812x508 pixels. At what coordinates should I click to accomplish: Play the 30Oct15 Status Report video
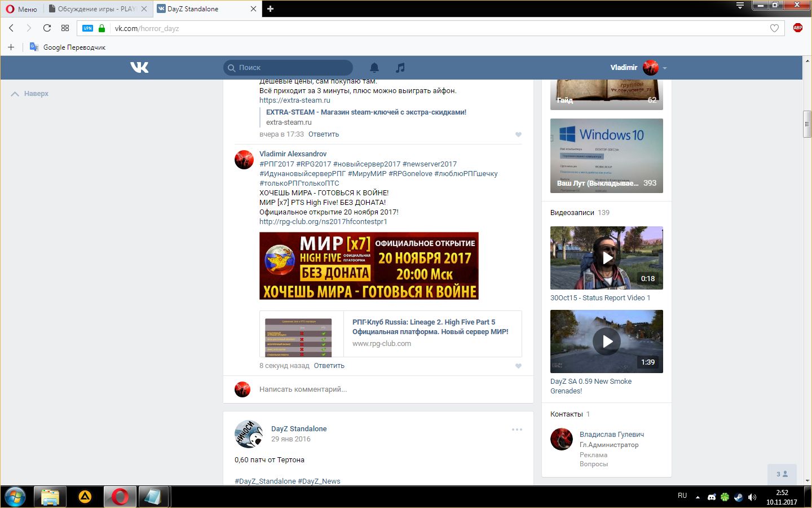coord(607,258)
